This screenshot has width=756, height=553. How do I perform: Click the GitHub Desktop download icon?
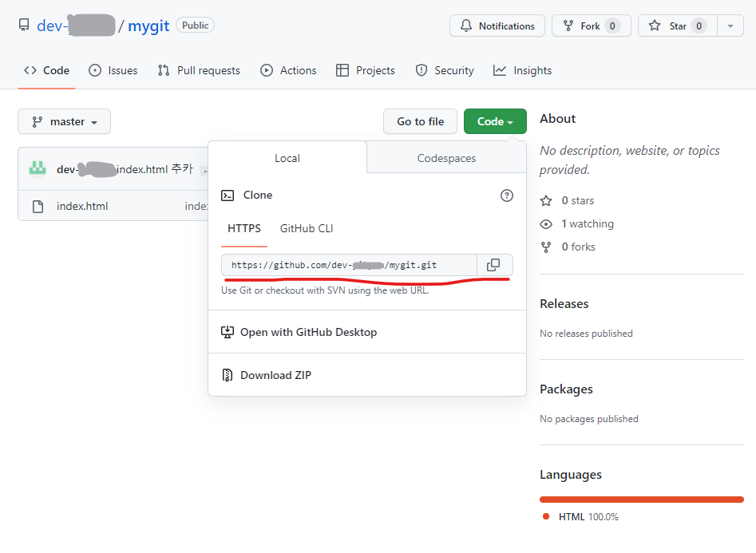point(227,332)
